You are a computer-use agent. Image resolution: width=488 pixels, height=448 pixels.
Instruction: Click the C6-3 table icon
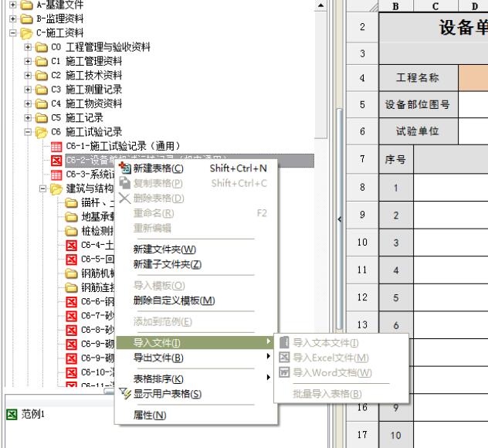[x=56, y=175]
